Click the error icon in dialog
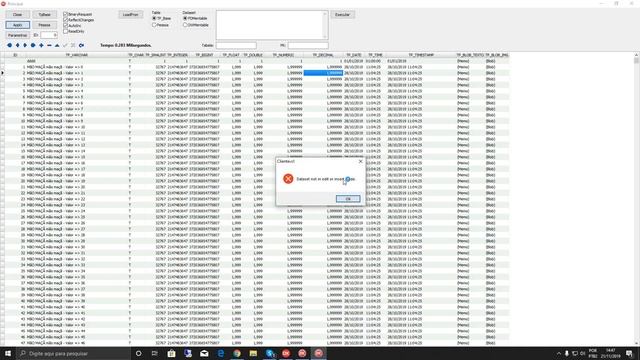Viewport: 640px width, 360px height. [288, 179]
